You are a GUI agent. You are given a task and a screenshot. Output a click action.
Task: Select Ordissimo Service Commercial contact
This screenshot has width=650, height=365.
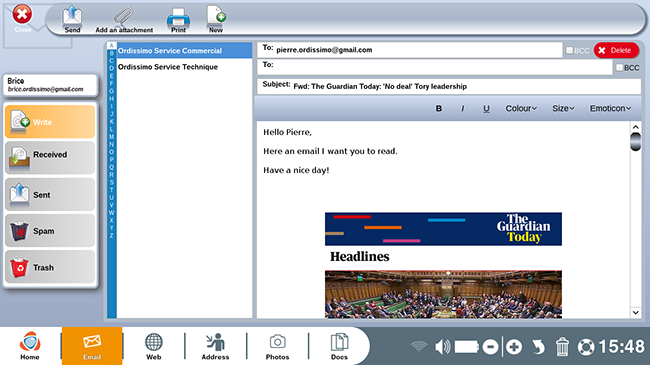tap(184, 51)
